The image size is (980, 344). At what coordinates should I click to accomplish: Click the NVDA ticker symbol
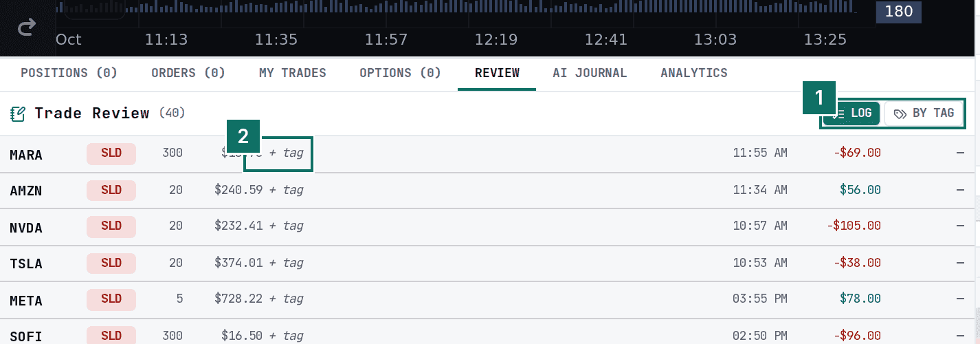click(x=26, y=228)
